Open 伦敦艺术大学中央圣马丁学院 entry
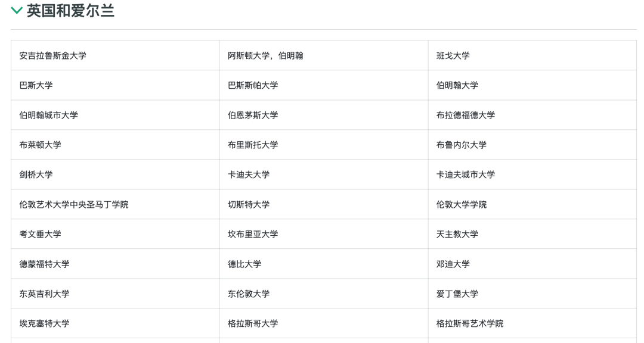 tap(73, 204)
